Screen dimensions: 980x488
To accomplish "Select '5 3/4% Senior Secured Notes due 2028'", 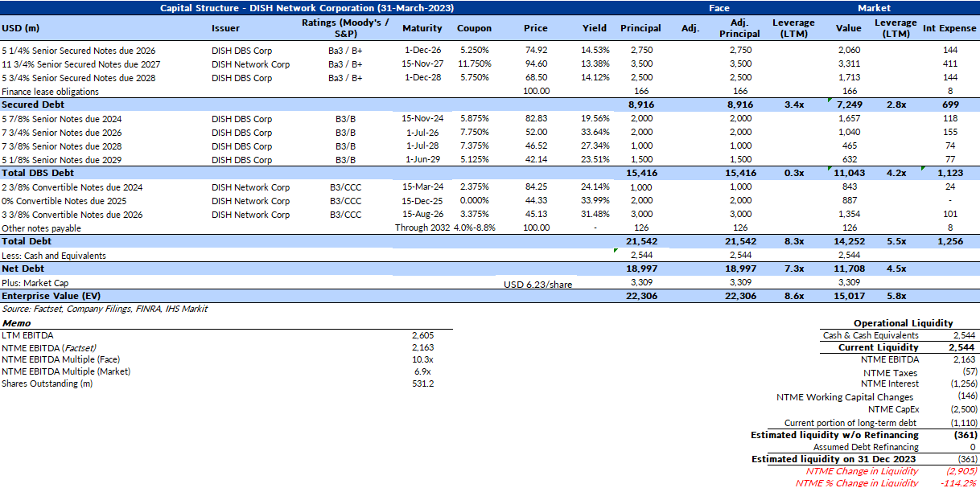I will tap(79, 78).
